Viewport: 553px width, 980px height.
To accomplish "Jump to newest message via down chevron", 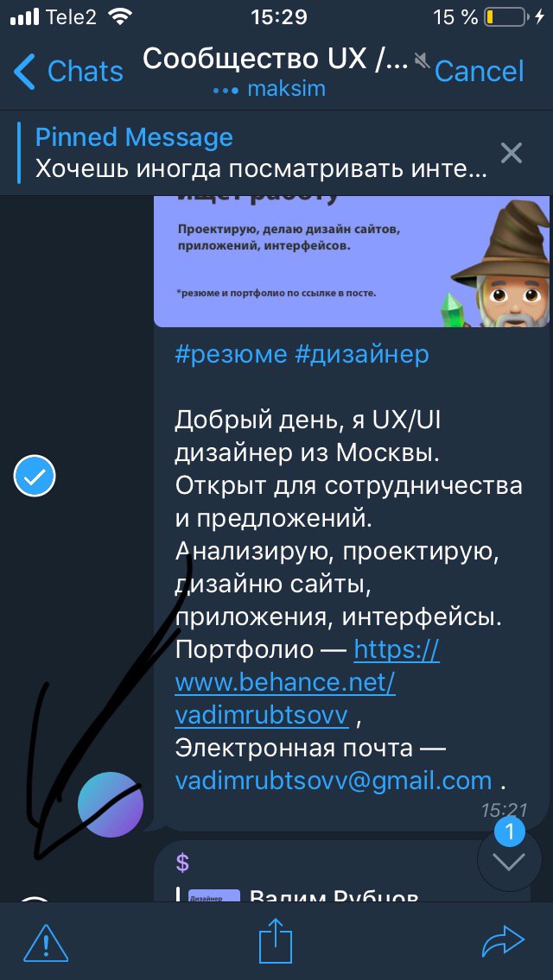I will point(509,860).
